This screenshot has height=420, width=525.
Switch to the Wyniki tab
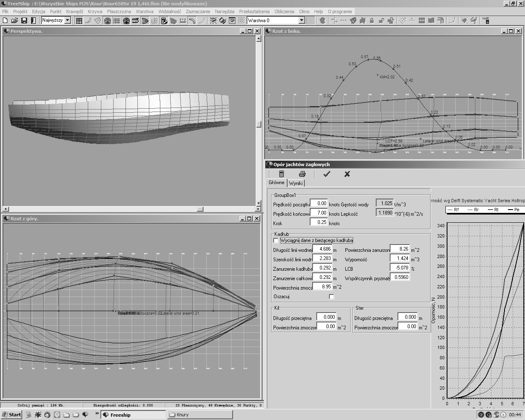(296, 183)
